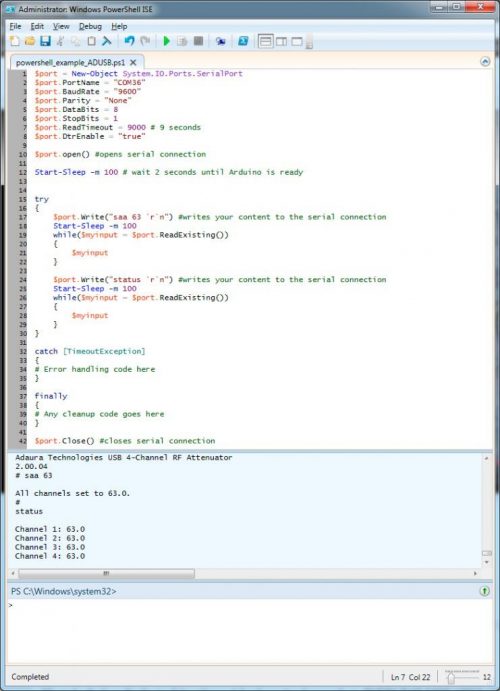Image resolution: width=500 pixels, height=691 pixels.
Task: Adjust the zoom slider in status bar
Action: click(x=451, y=678)
